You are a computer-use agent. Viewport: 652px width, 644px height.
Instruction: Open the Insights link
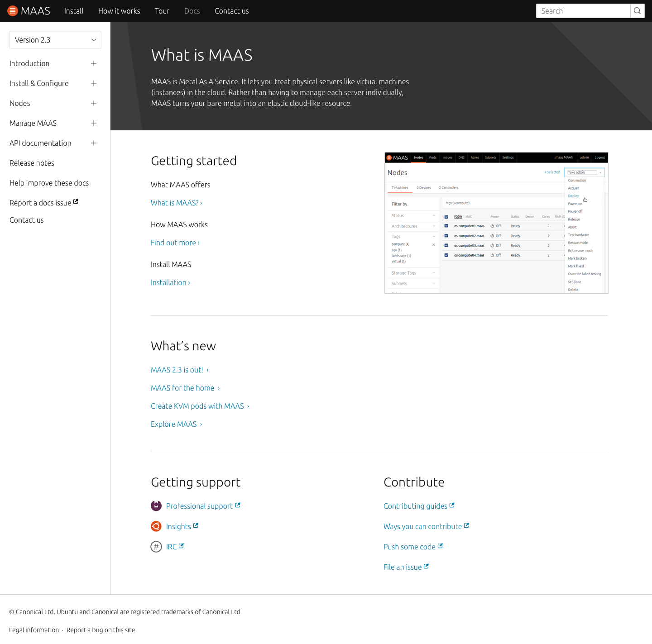(182, 526)
